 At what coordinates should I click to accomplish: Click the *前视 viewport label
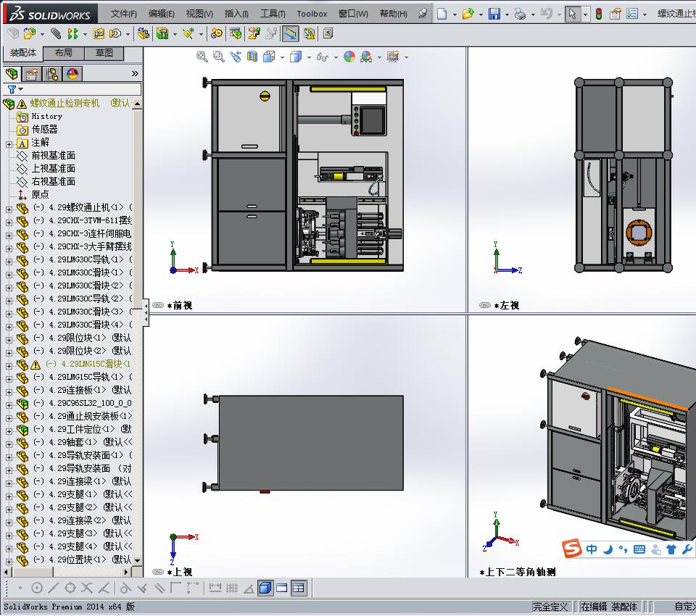(179, 305)
